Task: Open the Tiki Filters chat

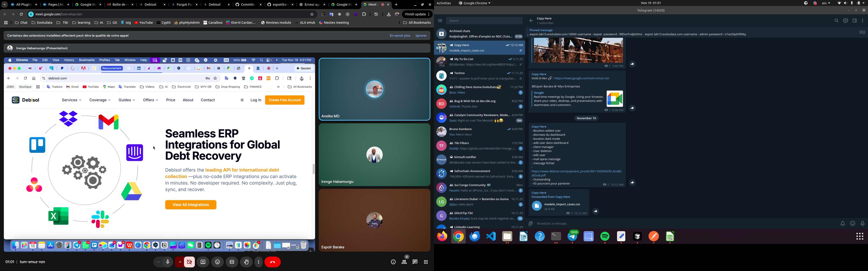Action: [479, 146]
